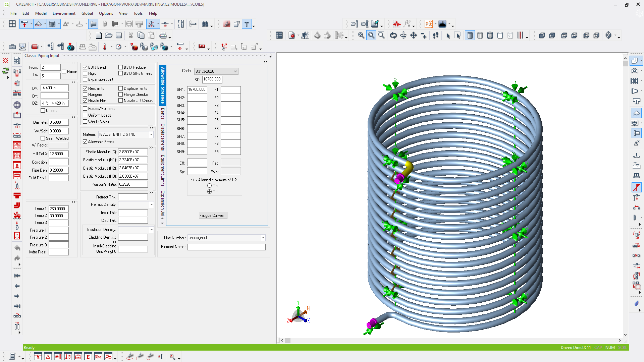The height and width of the screenshot is (362, 644).
Task: Check the Uniform Loads checkbox
Action: point(85,115)
